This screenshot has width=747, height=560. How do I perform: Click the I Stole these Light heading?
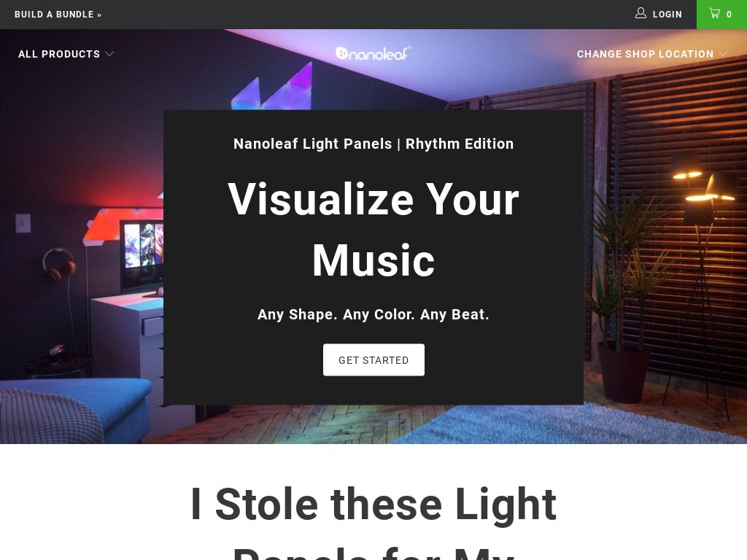click(x=373, y=504)
